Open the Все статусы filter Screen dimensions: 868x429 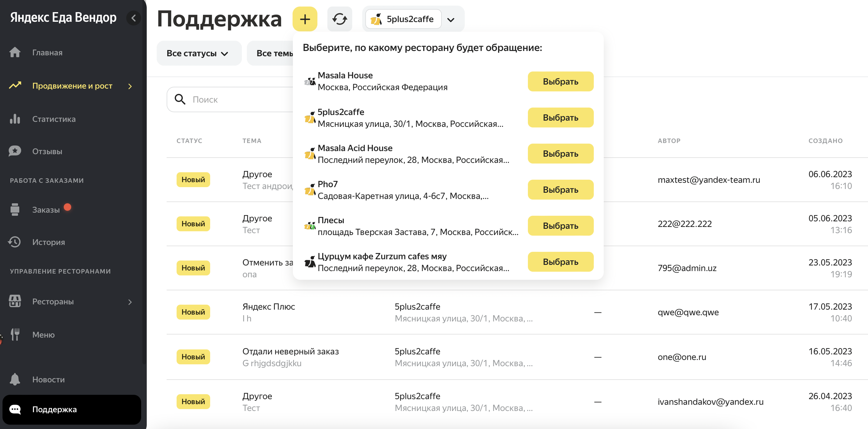pyautogui.click(x=199, y=53)
